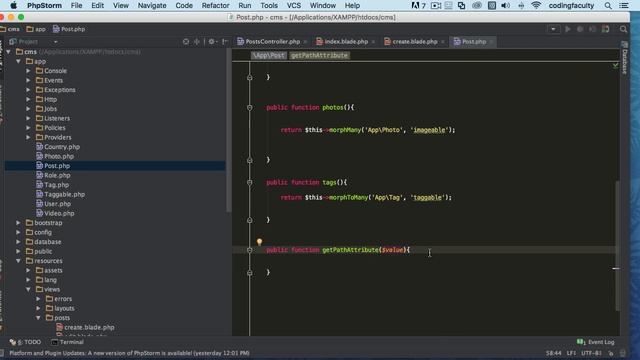640x360 pixels.
Task: Open the TODO tool window
Action: [x=25, y=342]
